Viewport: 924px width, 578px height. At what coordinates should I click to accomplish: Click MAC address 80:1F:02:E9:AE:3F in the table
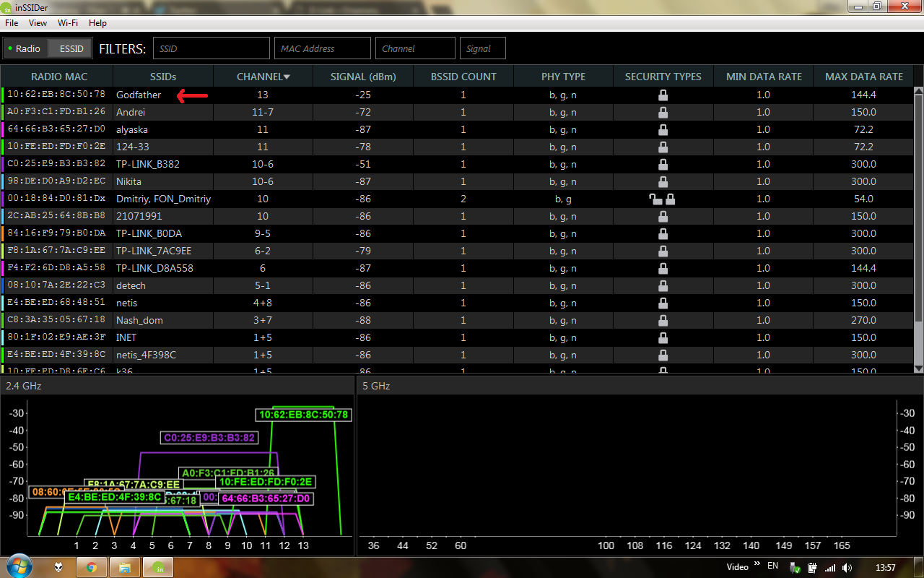56,337
